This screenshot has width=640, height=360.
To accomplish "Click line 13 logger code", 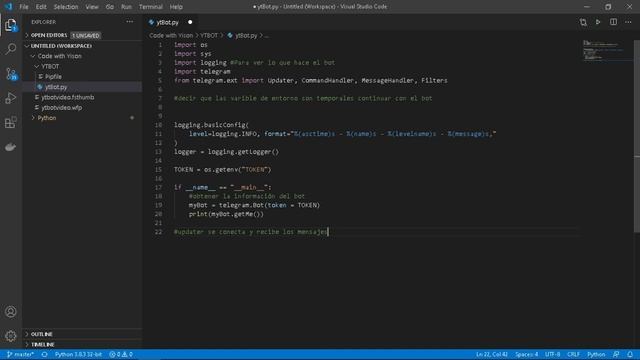I will 227,152.
